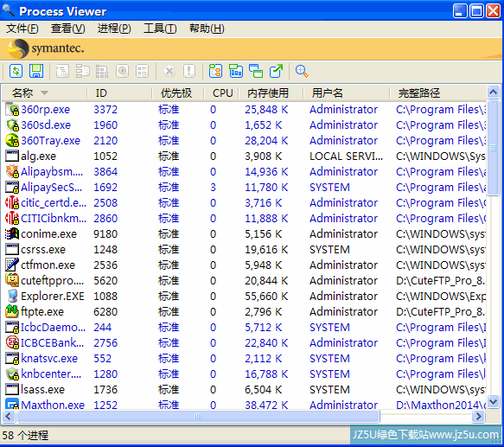Sort by the ID column header

[119, 93]
